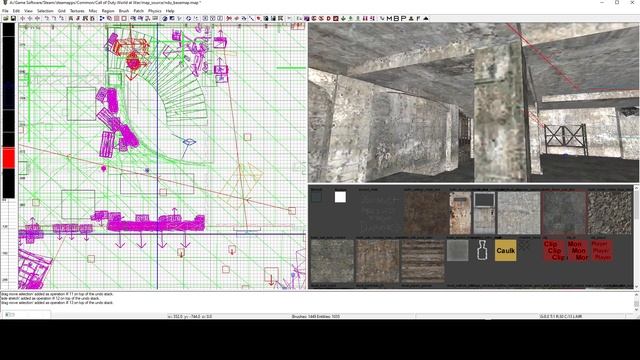Click the Open map folder icon
640x360 pixels.
point(6,18)
